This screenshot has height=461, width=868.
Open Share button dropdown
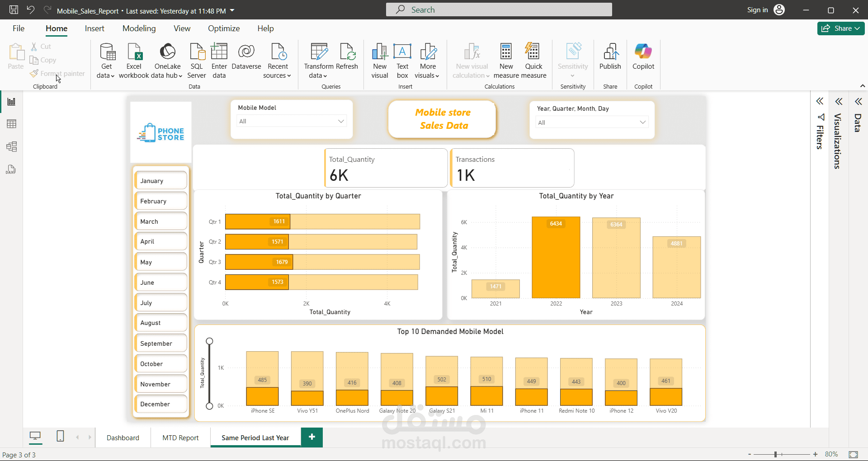841,28
